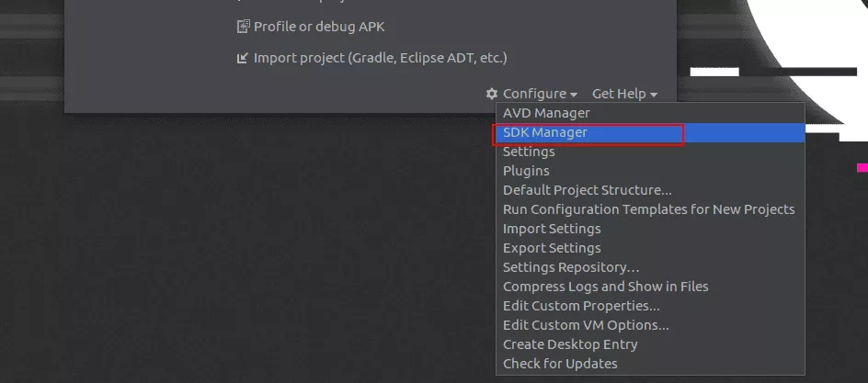
Task: Open Settings from Configure menu
Action: [x=529, y=152]
